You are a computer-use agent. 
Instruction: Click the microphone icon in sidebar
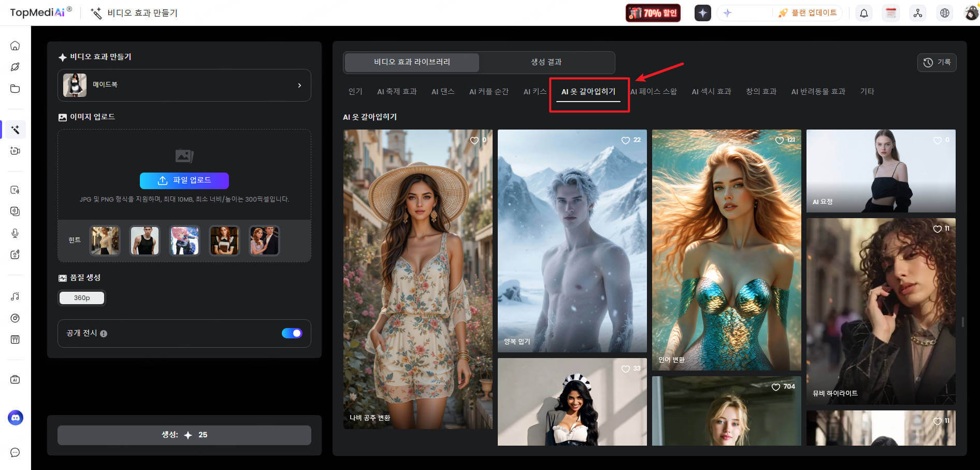coord(15,233)
